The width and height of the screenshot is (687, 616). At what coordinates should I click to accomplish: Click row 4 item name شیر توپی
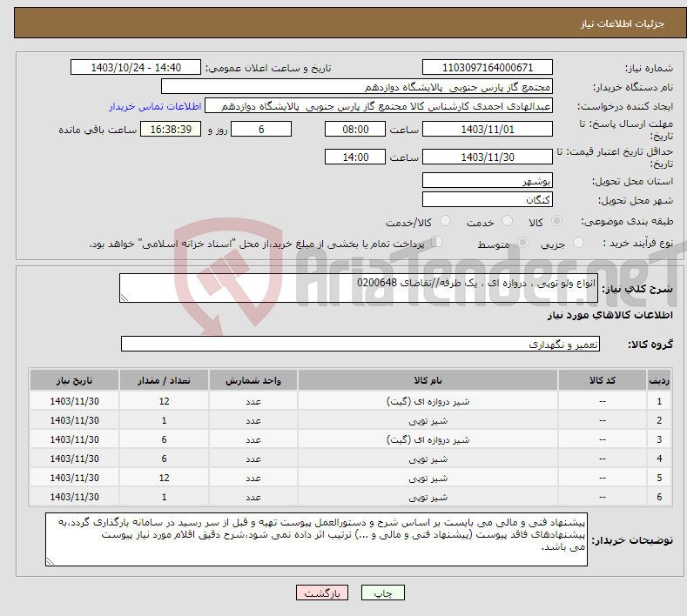click(x=428, y=459)
